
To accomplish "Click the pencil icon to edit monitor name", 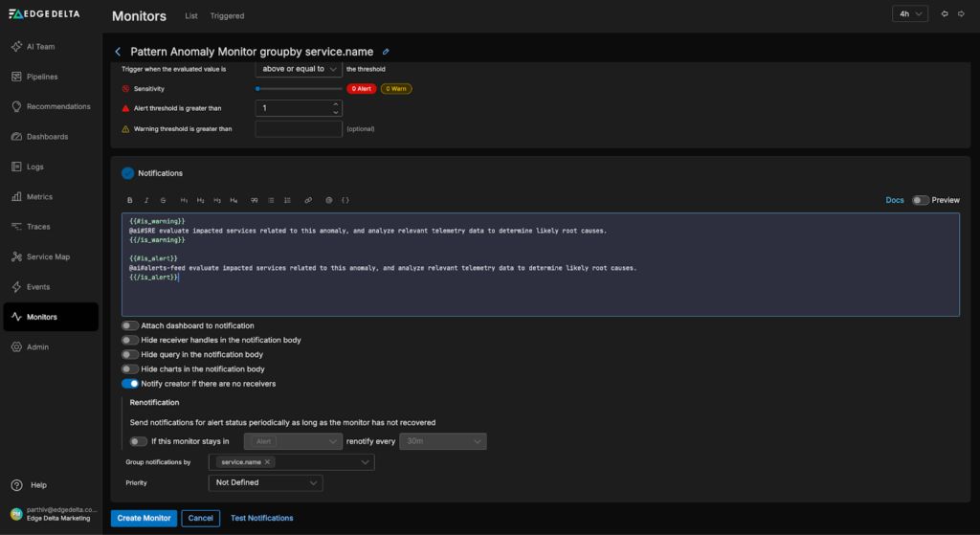I will tap(386, 52).
